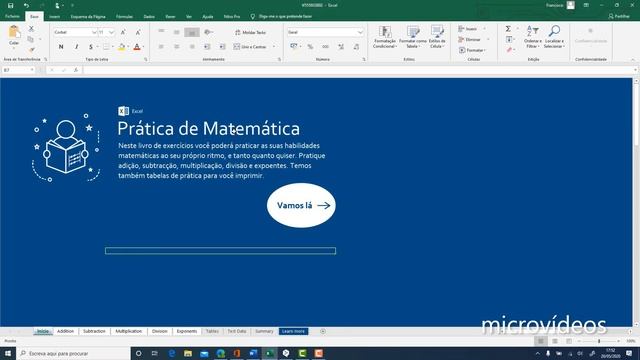Click the Diga-me search box
Screen dimensions: 640x360
(282, 16)
